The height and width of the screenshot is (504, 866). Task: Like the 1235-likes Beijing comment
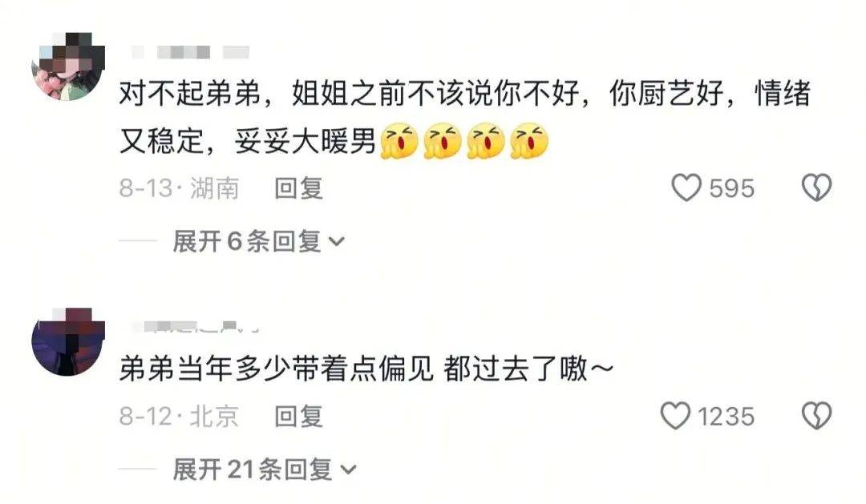tap(676, 416)
